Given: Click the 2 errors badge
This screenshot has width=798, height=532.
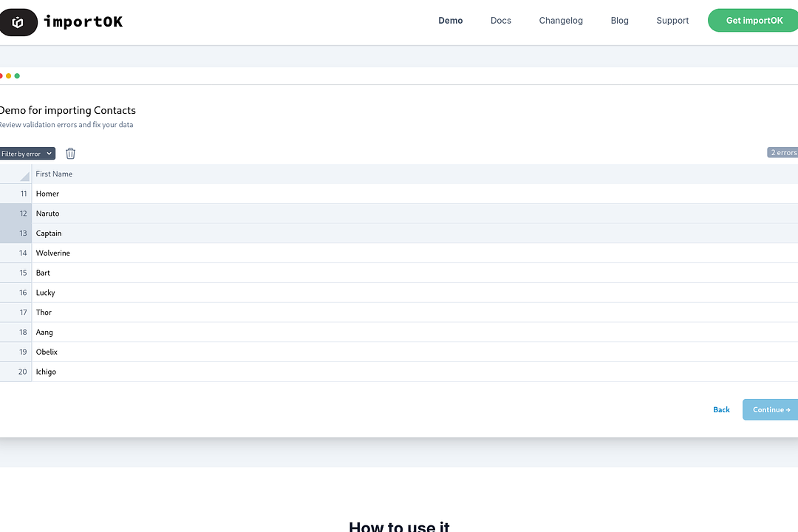Looking at the screenshot, I should [782, 153].
